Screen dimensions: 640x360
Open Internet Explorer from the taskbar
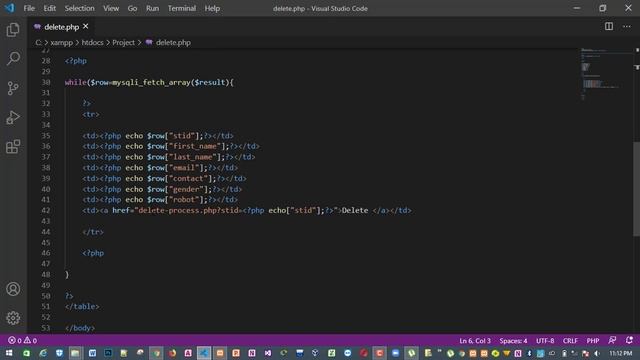43,353
